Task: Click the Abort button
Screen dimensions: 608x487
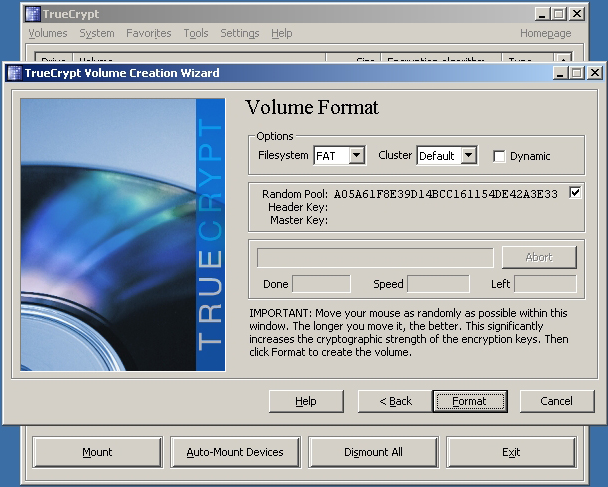Action: coord(539,257)
